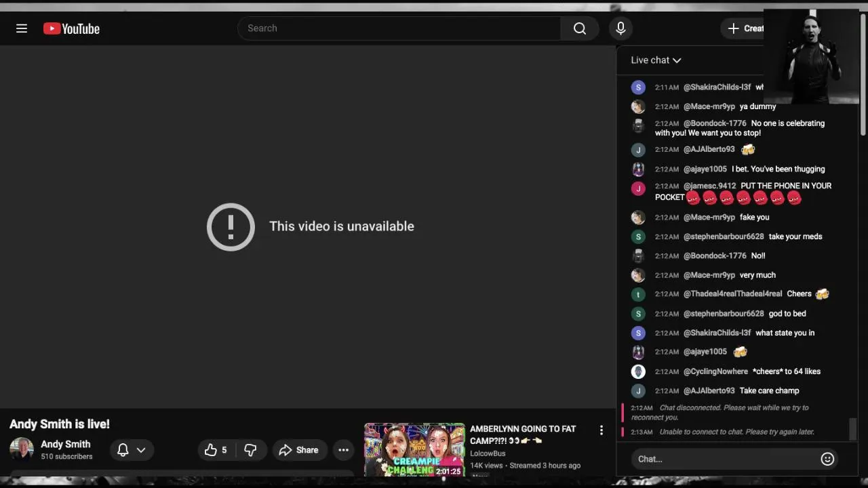This screenshot has height=488, width=868.
Task: Go to YouTube home via logo
Action: [x=71, y=28]
